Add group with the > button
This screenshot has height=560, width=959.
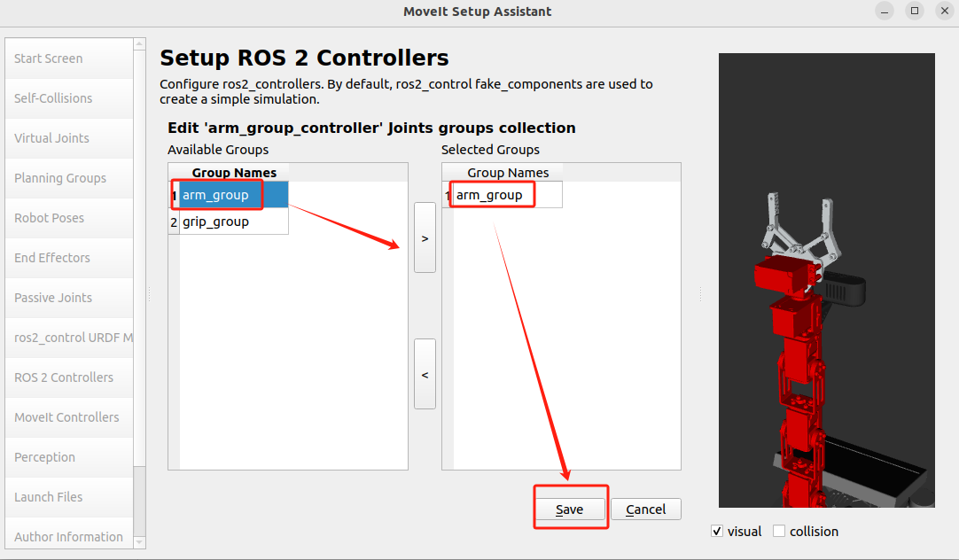click(x=425, y=237)
